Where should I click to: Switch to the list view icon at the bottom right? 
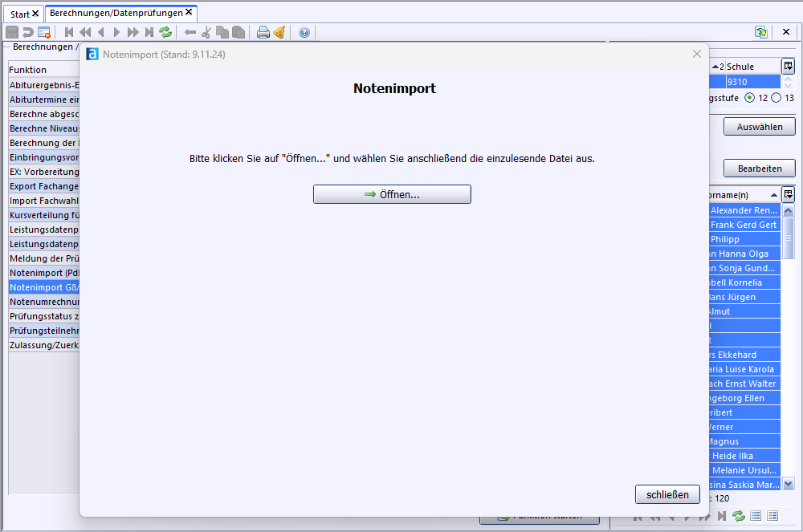coord(756,516)
